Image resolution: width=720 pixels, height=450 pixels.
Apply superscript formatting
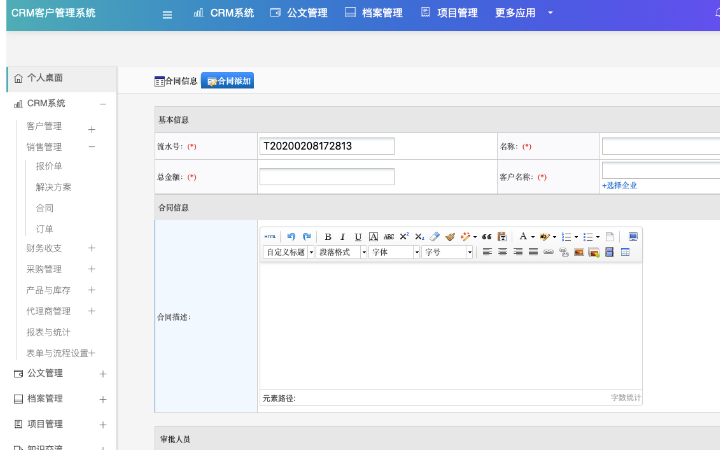(404, 236)
